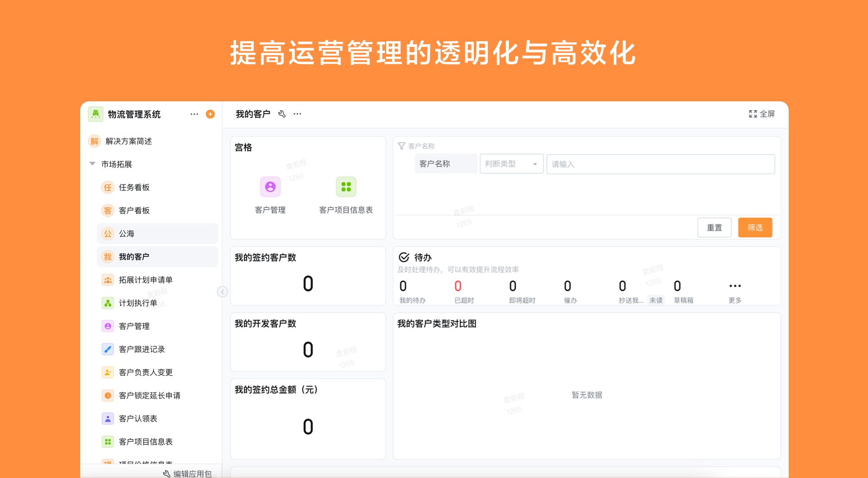
Task: Collapse the 市场拓展 tree section
Action: 93,164
